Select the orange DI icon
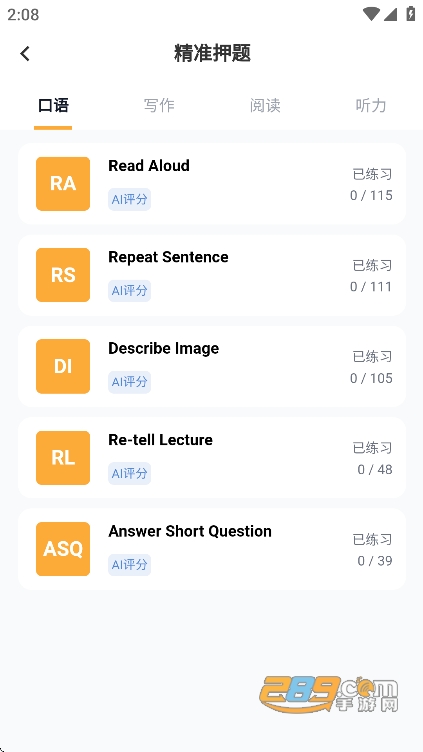423x752 pixels. tap(63, 366)
